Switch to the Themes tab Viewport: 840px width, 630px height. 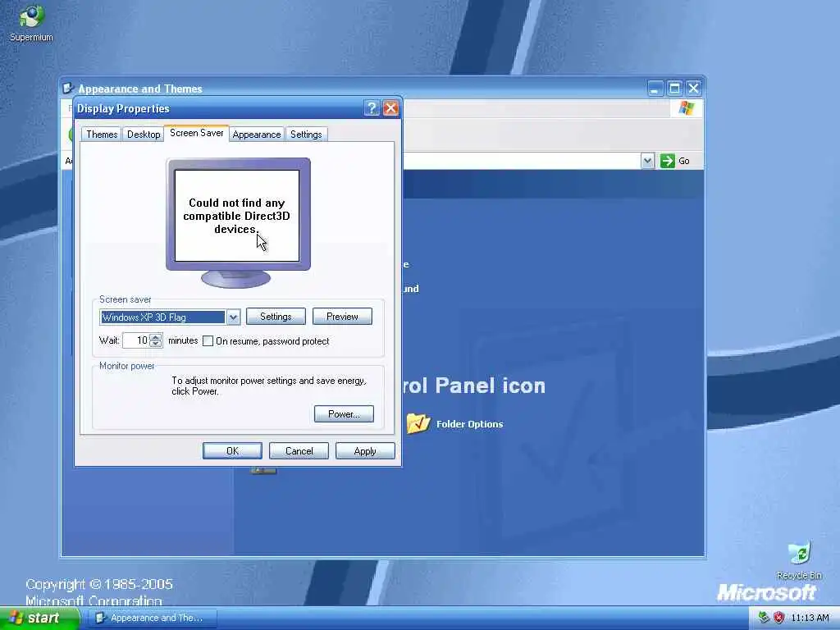102,135
